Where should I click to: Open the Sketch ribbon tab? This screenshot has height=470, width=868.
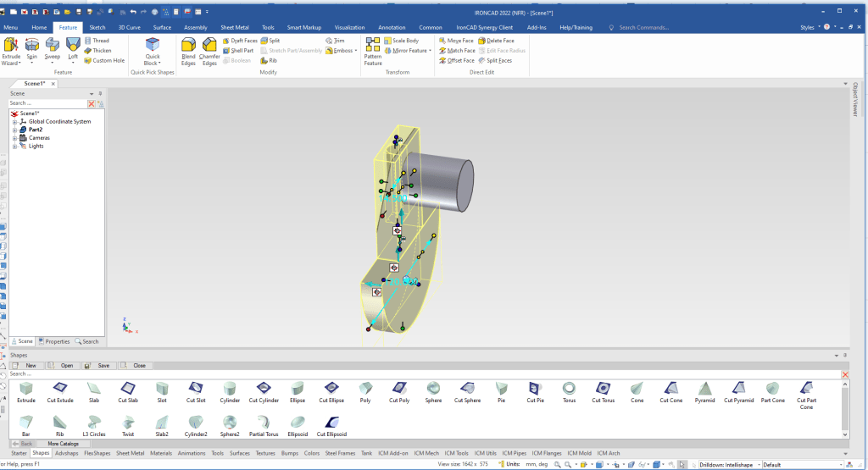(97, 27)
